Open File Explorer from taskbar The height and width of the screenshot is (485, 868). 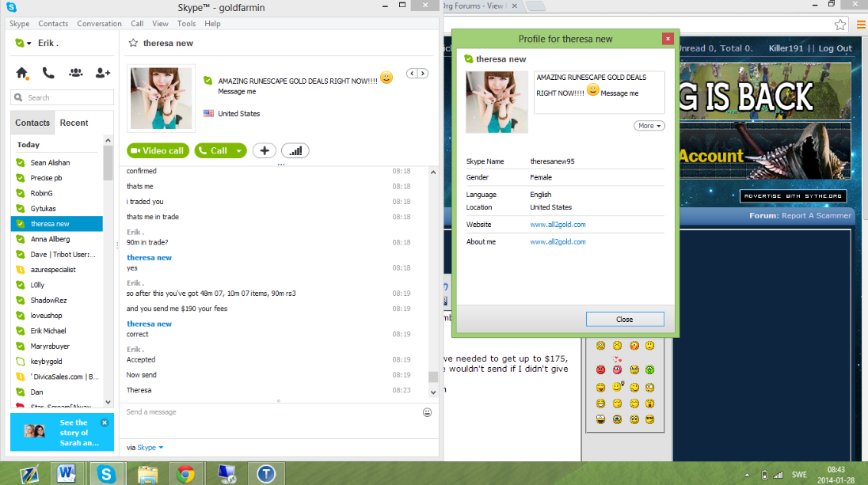[x=148, y=475]
